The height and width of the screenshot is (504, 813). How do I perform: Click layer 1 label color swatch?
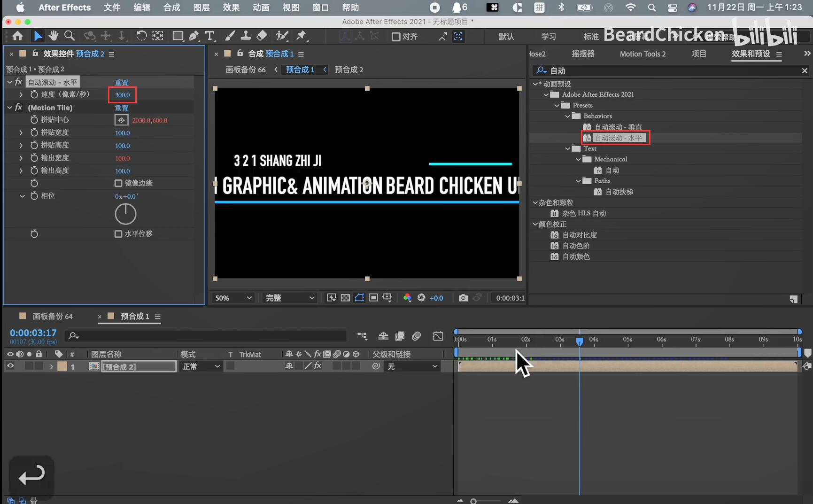[62, 366]
